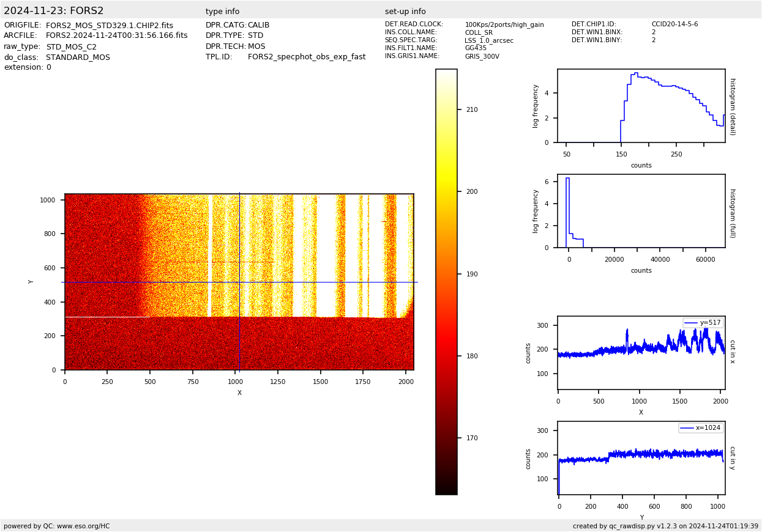Click the ORIGFILE name FORS2_MOS_STD329.1.CHIP2.fits
This screenshot has width=762, height=532.
pos(110,26)
